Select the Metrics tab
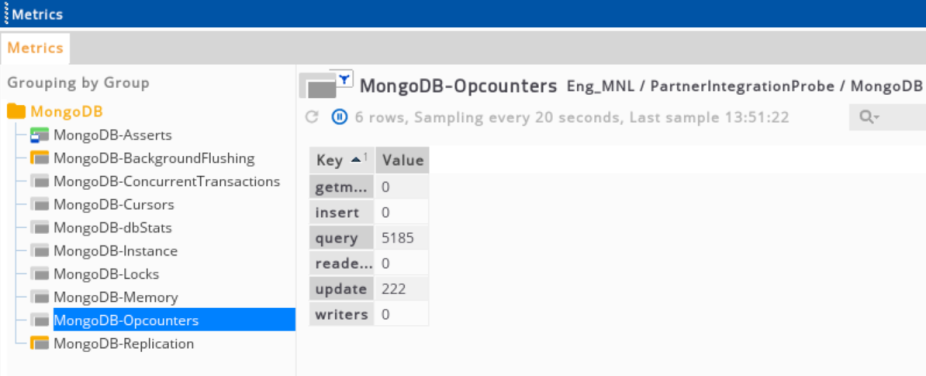Viewport: 926px width, 376px height. pyautogui.click(x=35, y=48)
